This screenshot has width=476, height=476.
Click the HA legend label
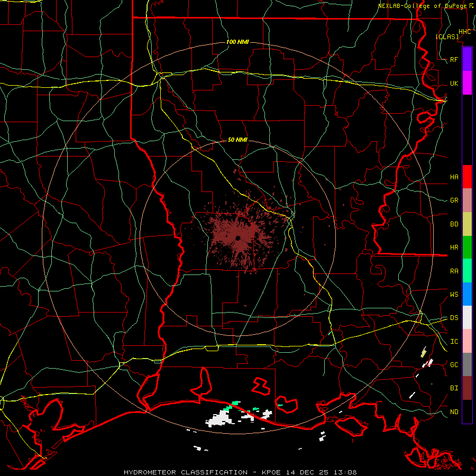[454, 177]
